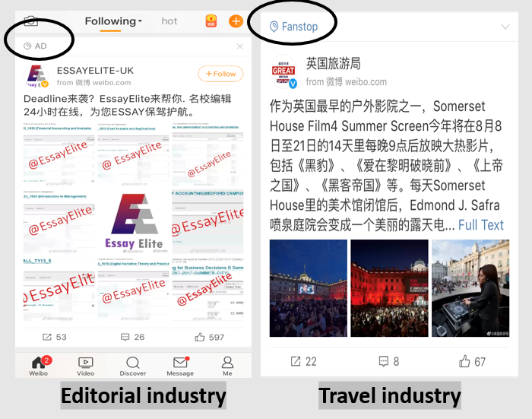Tap the orange plus compose button
This screenshot has height=419, width=532.
(x=236, y=21)
